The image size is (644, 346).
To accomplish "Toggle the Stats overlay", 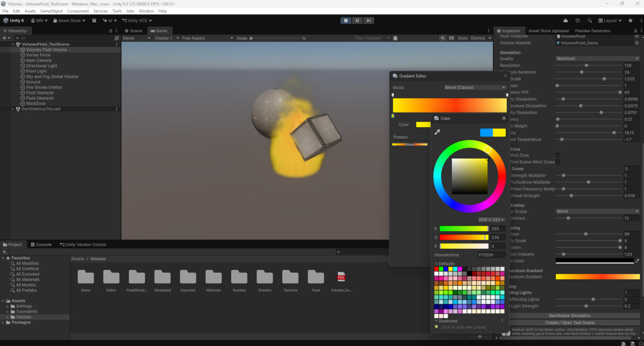I will (x=463, y=38).
